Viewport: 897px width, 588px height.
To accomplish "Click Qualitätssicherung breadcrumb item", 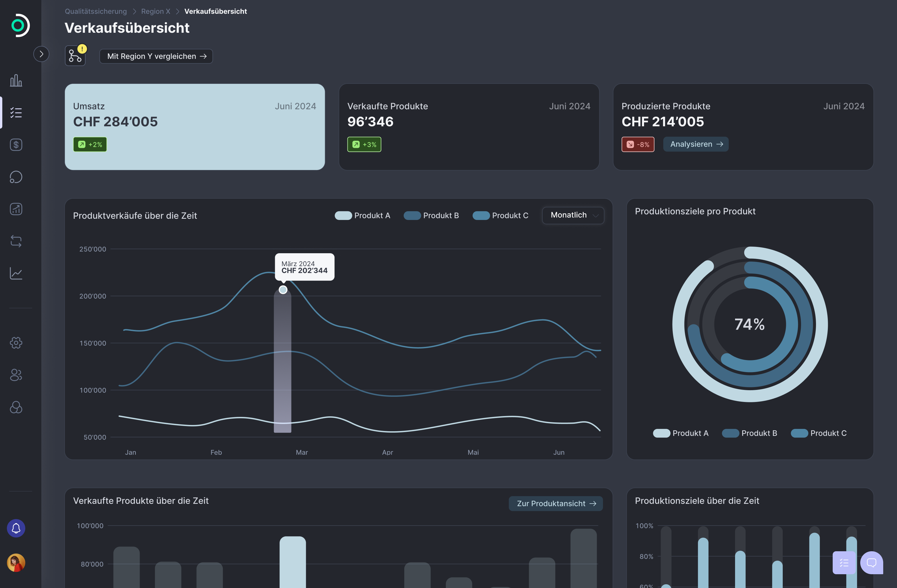I will tap(96, 11).
